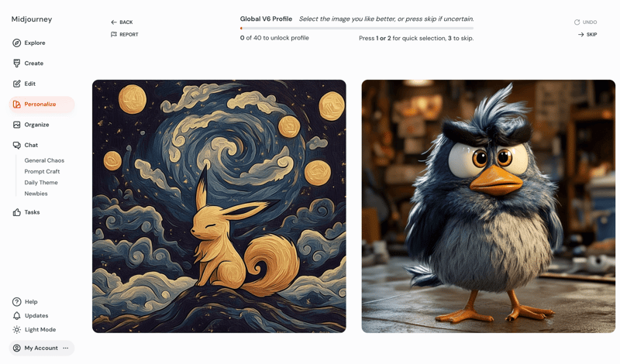Click the Report flag button
The width and height of the screenshot is (620, 364).
tap(125, 34)
